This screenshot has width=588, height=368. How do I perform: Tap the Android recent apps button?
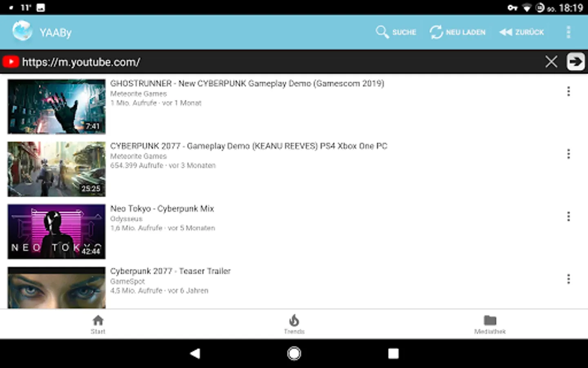393,353
